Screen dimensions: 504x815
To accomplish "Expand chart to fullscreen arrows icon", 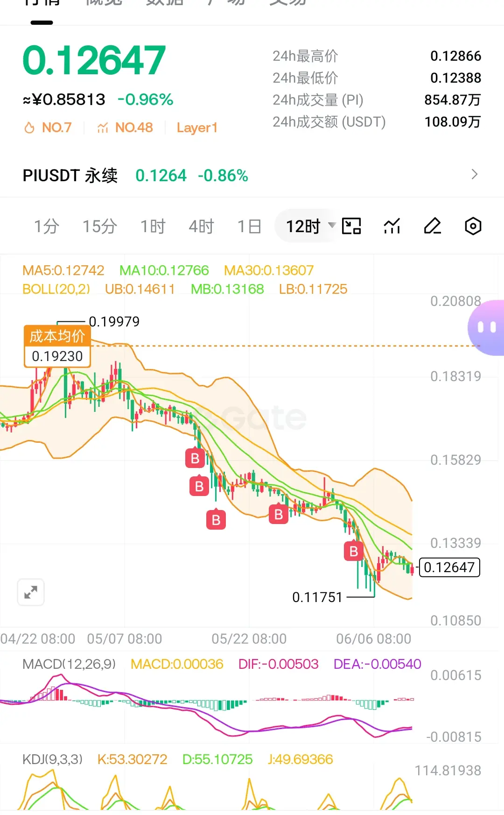I will [31, 592].
